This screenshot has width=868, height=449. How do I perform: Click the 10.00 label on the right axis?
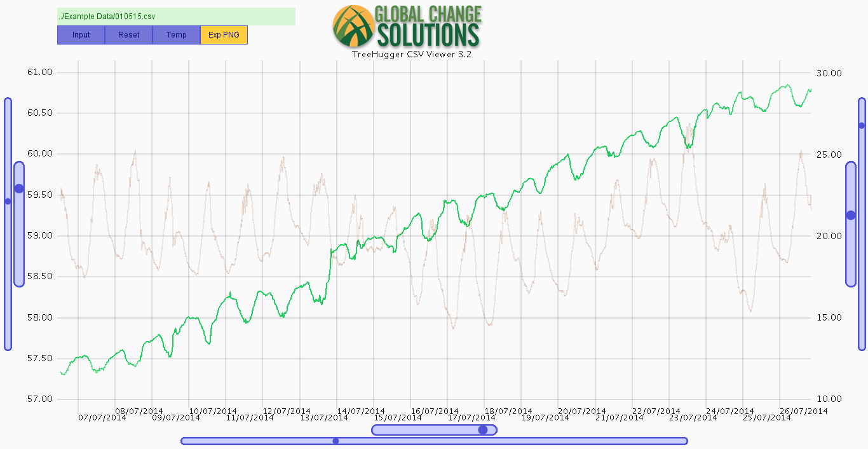pos(829,399)
